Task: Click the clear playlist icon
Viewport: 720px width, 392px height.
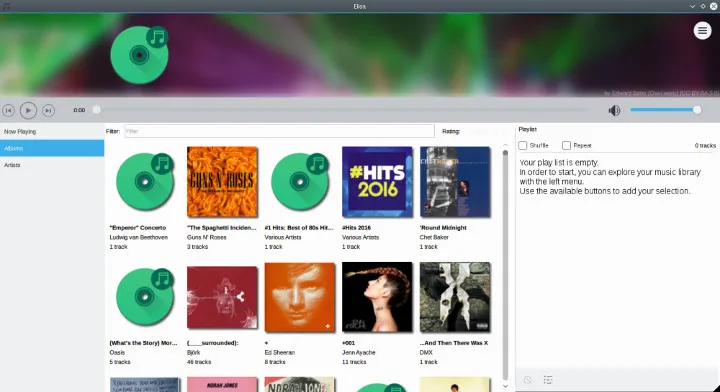Action: 528,380
